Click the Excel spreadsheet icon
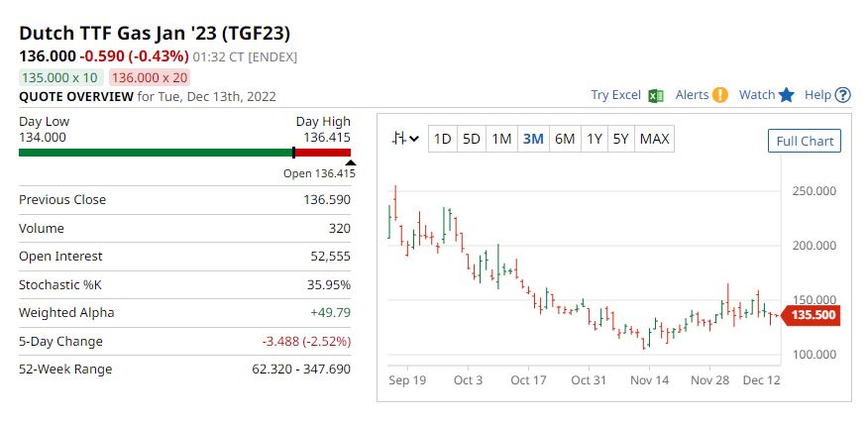Screen dimensions: 868x425 [655, 95]
